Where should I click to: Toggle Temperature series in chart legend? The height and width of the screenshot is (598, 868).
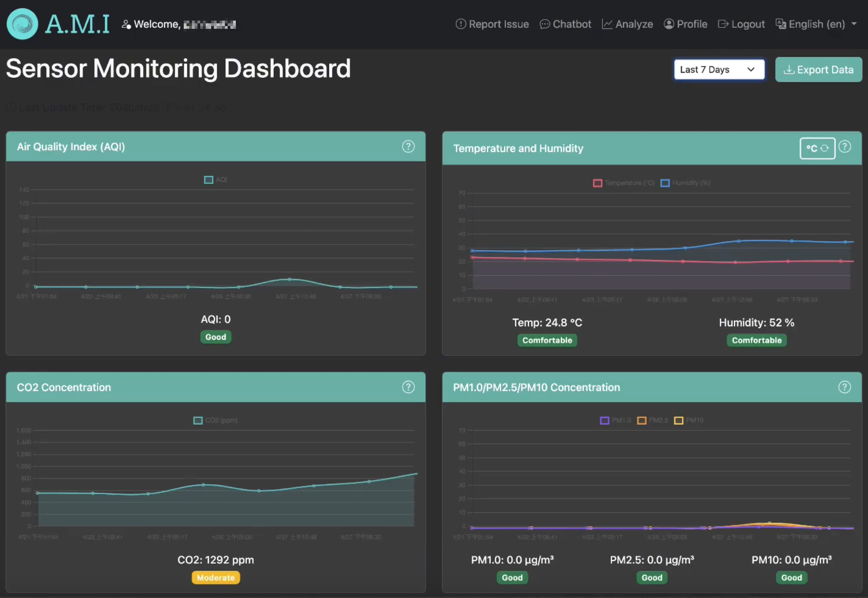tap(624, 183)
